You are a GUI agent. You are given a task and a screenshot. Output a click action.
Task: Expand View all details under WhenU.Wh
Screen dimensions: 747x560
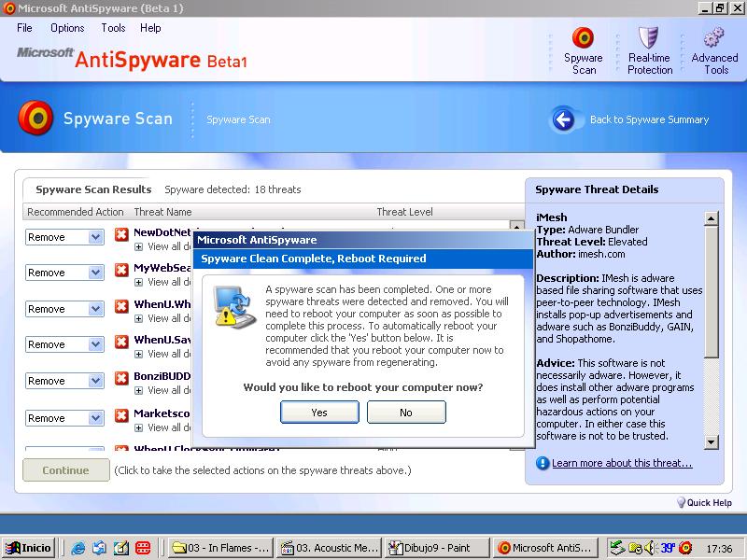pyautogui.click(x=138, y=318)
